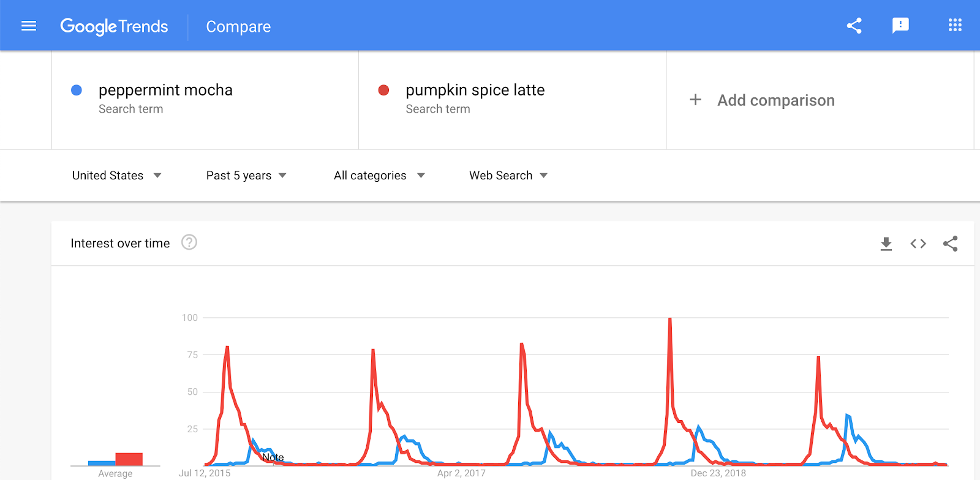Open the Google apps grid
The width and height of the screenshot is (980, 480).
click(955, 26)
